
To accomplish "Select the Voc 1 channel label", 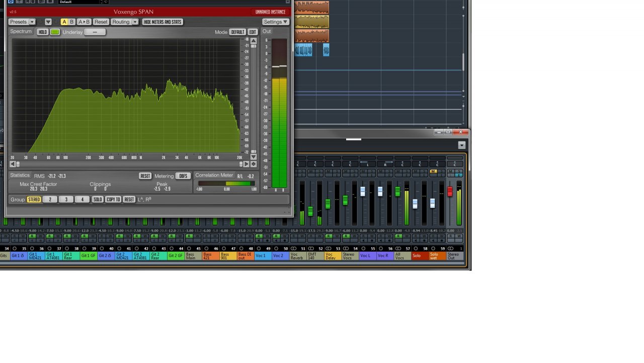I will tap(263, 256).
